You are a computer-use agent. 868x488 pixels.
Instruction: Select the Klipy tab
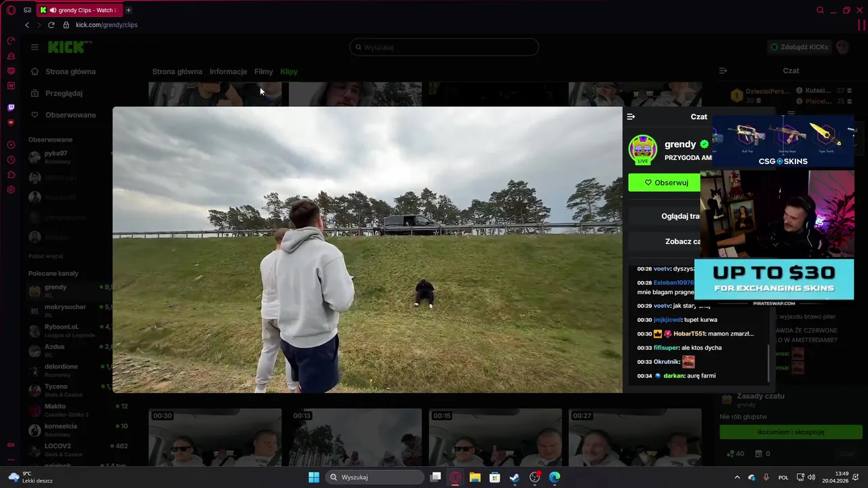pos(289,71)
